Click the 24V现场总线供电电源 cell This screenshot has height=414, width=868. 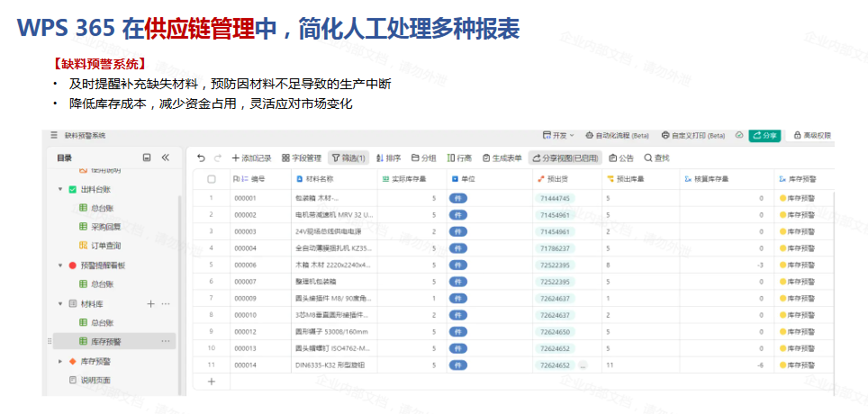[x=334, y=231]
